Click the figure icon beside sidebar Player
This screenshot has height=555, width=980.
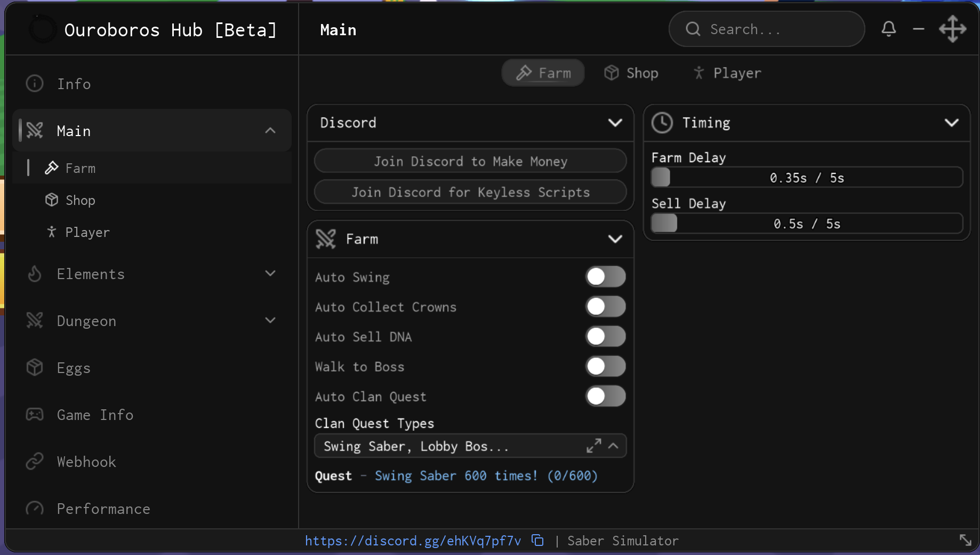[51, 232]
